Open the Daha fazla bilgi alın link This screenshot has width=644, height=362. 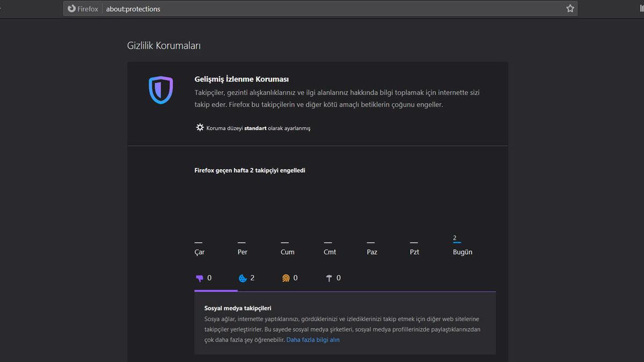pyautogui.click(x=313, y=339)
